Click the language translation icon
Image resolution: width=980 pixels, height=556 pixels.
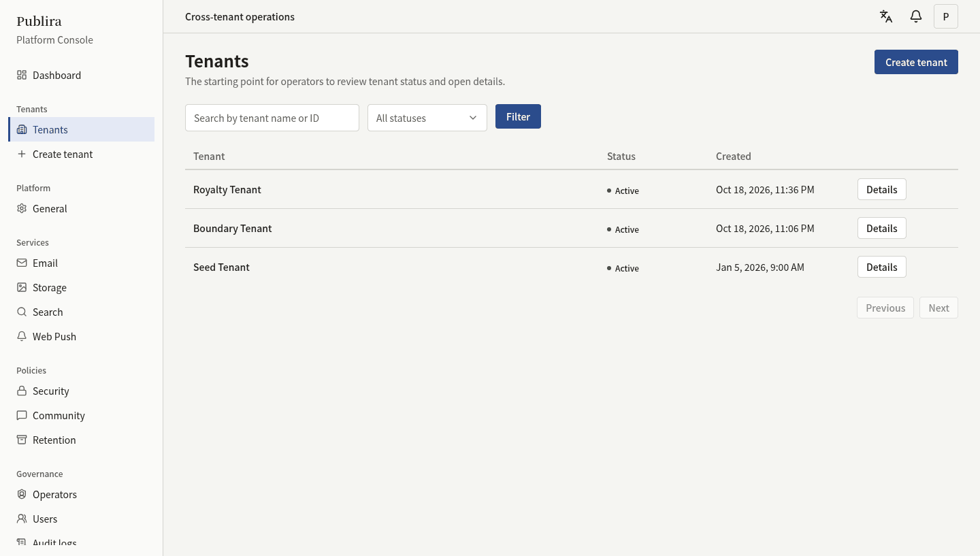(x=886, y=16)
